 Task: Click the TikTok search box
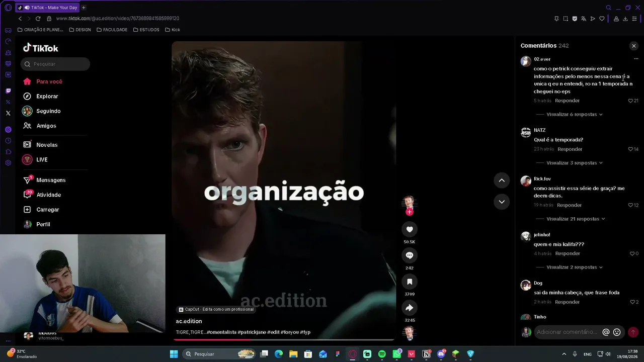[x=55, y=64]
